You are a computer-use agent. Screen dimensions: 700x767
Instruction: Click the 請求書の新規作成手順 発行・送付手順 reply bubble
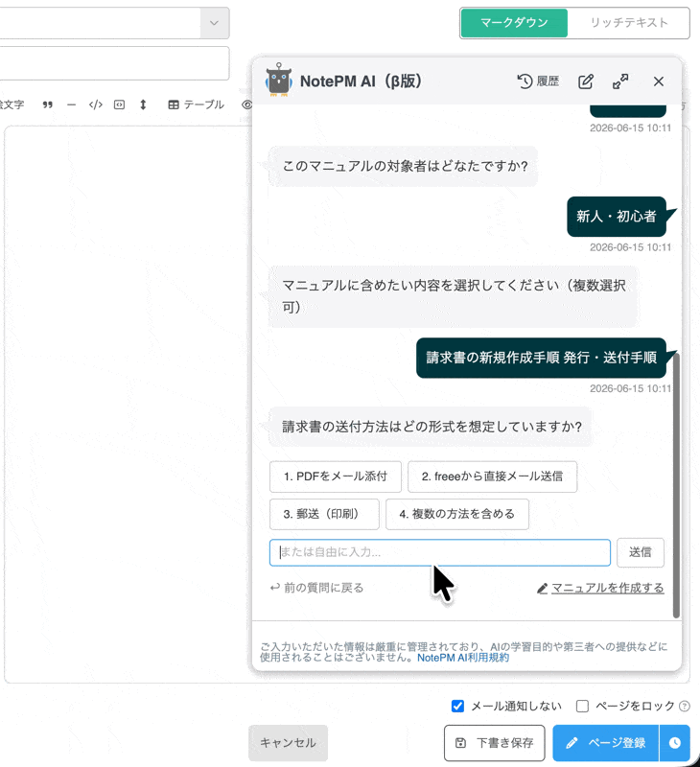541,358
